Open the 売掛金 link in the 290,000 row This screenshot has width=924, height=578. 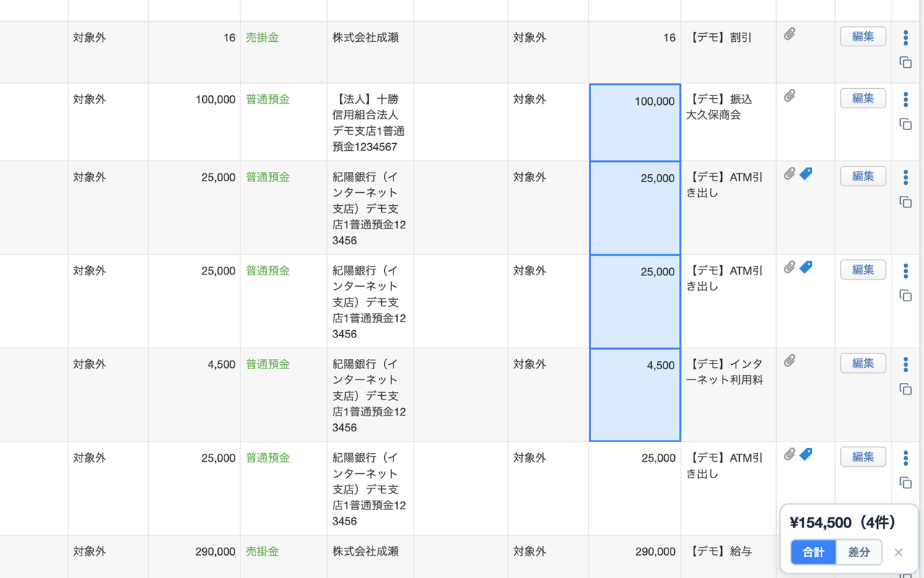click(x=262, y=552)
